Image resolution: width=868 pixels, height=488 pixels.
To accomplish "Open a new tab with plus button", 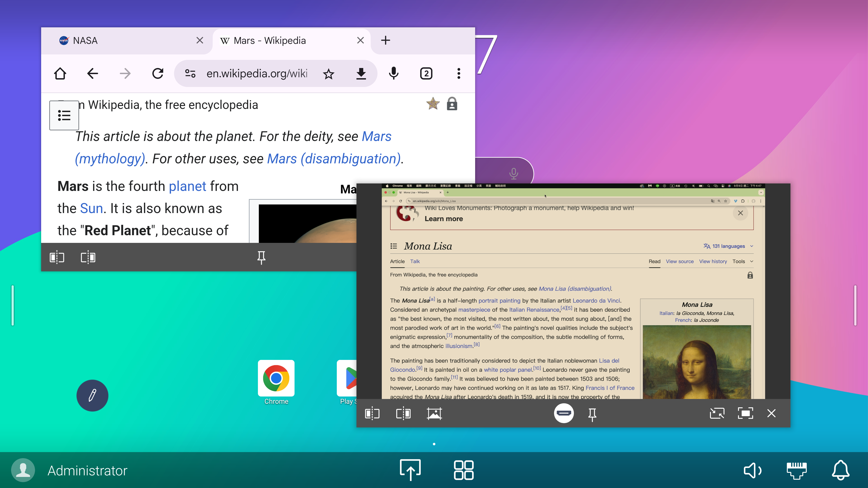I will click(385, 41).
